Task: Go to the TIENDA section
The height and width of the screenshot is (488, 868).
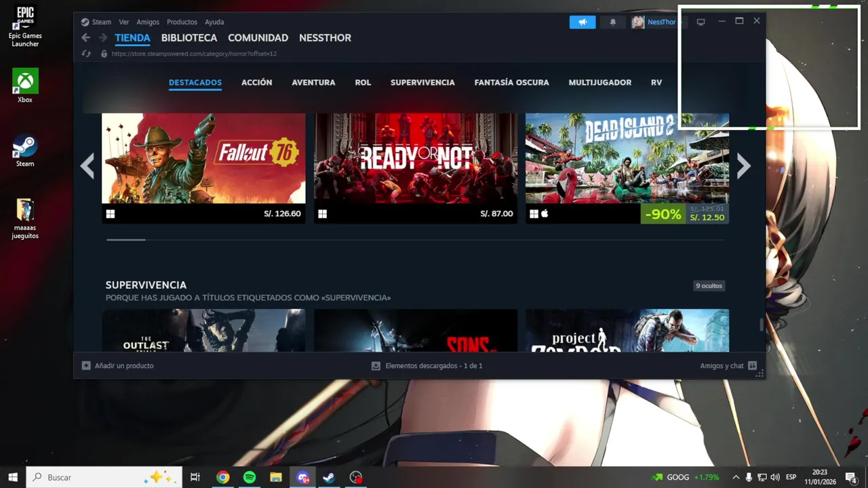Action: pyautogui.click(x=132, y=38)
